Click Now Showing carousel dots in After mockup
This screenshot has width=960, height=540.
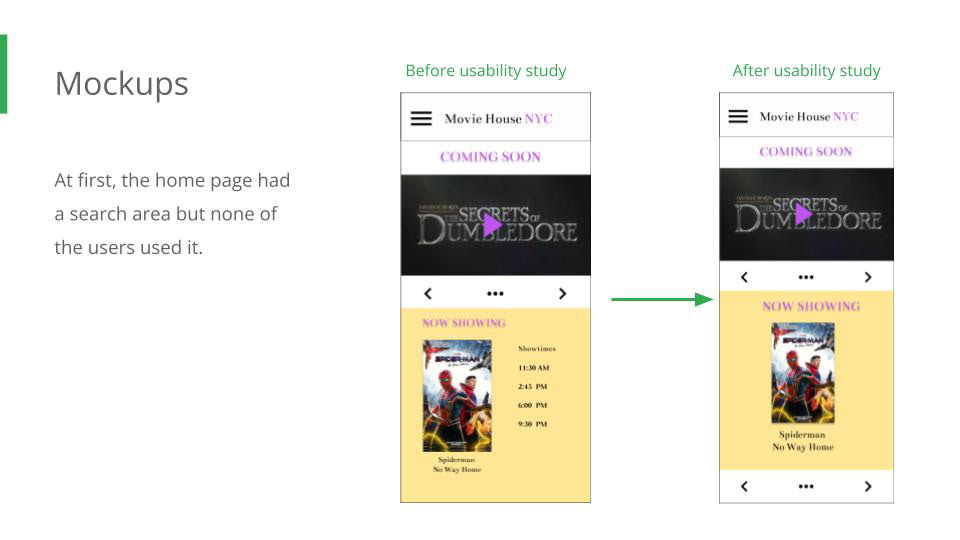pyautogui.click(x=806, y=487)
